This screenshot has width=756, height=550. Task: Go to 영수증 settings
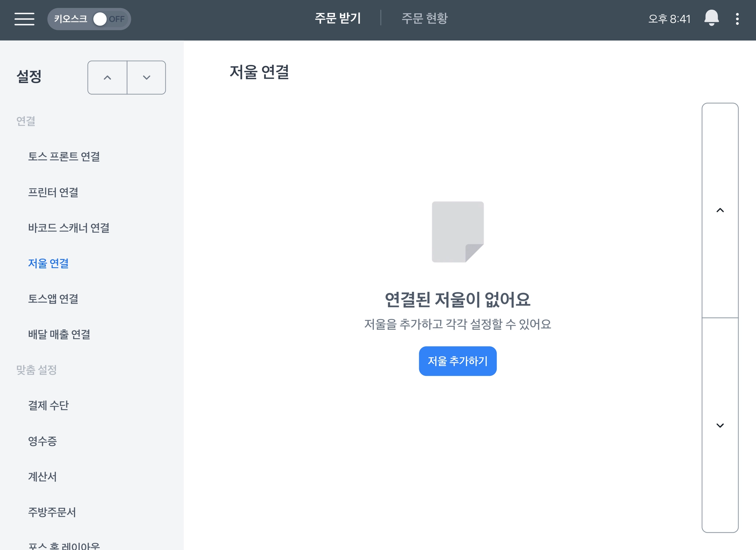point(42,441)
